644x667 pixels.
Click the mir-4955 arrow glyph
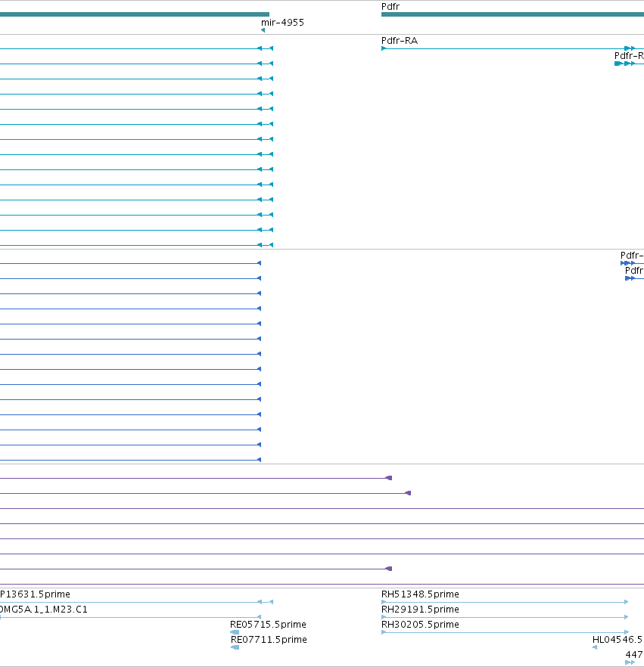263,30
